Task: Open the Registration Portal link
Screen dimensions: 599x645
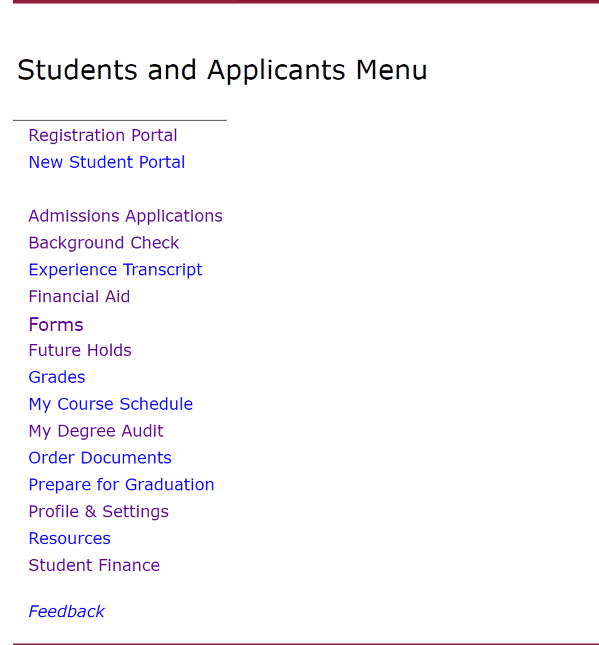Action: coord(103,136)
